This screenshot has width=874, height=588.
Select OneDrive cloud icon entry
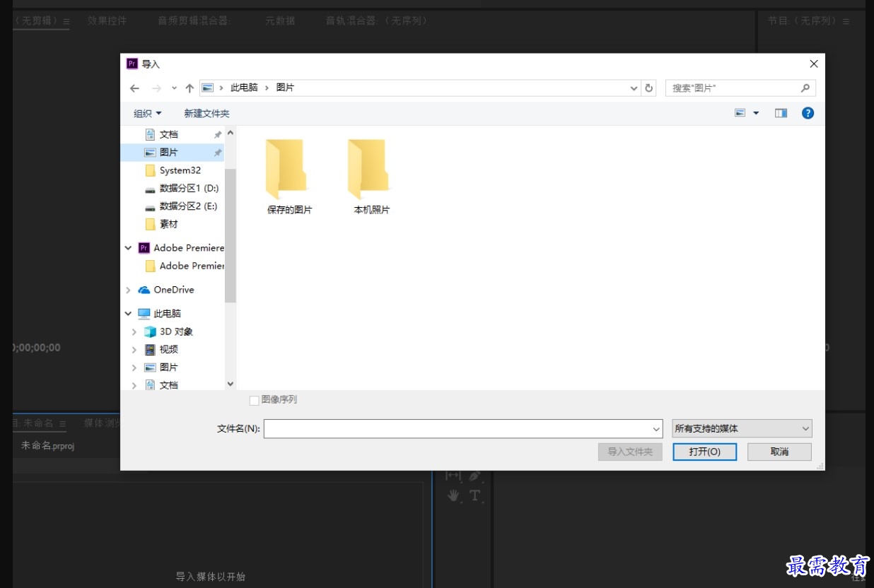[x=166, y=290]
